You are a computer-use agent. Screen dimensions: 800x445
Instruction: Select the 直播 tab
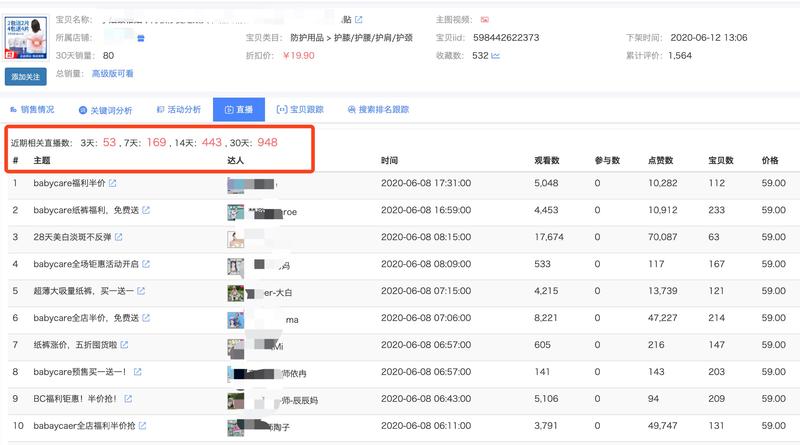pos(239,109)
